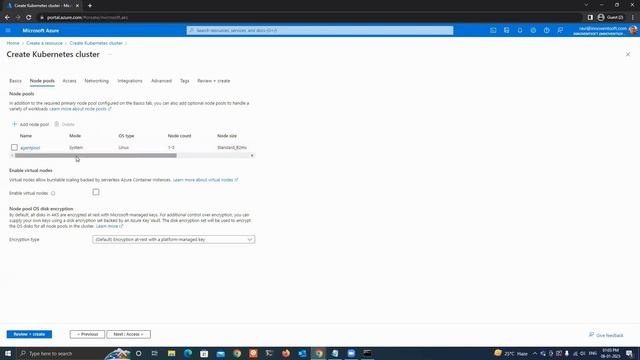Open Microsoft Store from the taskbar

tap(204, 353)
